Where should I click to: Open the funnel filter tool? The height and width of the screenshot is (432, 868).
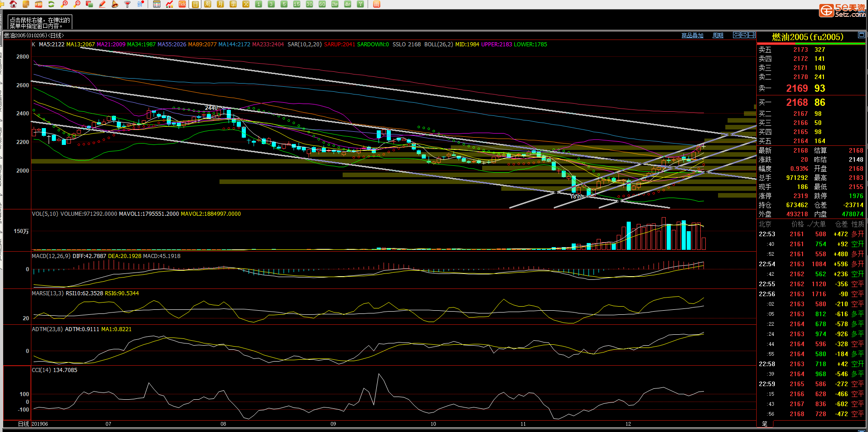[128, 4]
